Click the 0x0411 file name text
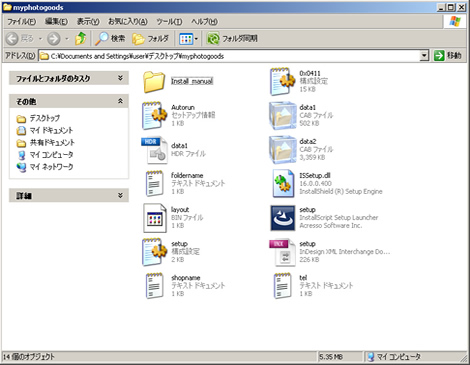This screenshot has height=365, width=470. click(x=310, y=73)
